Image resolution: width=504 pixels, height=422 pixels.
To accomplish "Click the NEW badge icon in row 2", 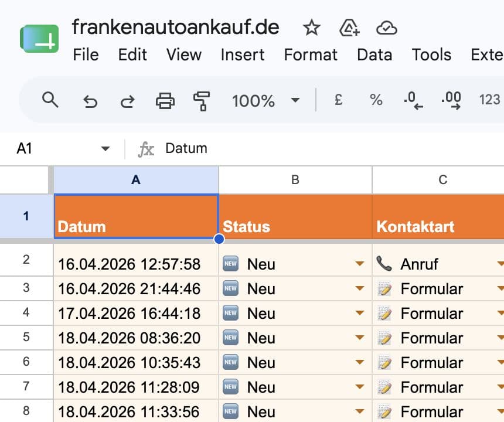I will (x=230, y=264).
